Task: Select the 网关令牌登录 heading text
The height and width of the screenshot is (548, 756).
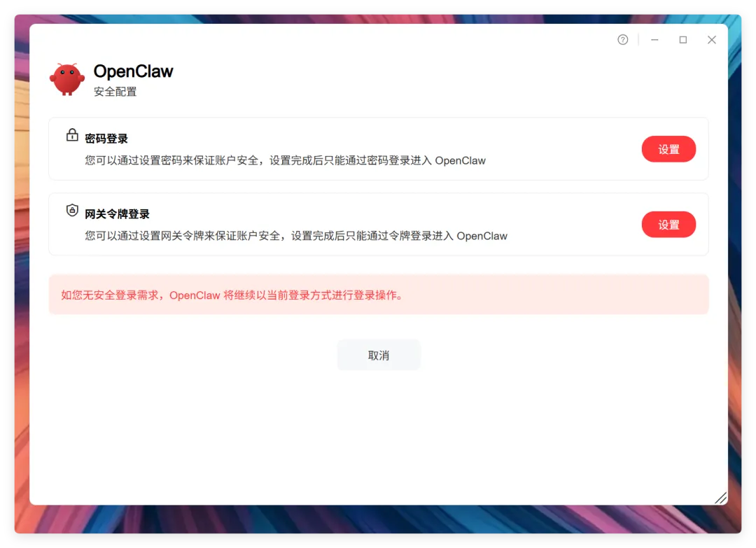Action: pos(117,214)
